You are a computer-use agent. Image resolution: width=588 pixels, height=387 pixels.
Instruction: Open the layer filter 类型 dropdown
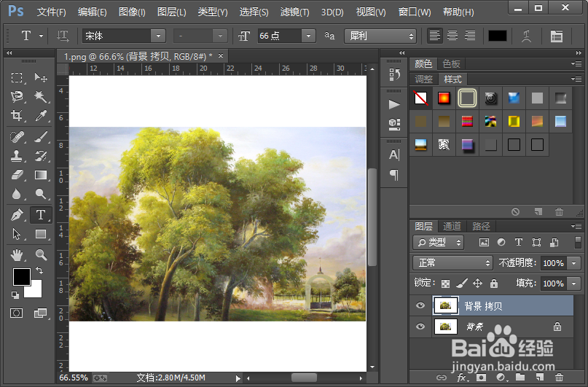(439, 242)
